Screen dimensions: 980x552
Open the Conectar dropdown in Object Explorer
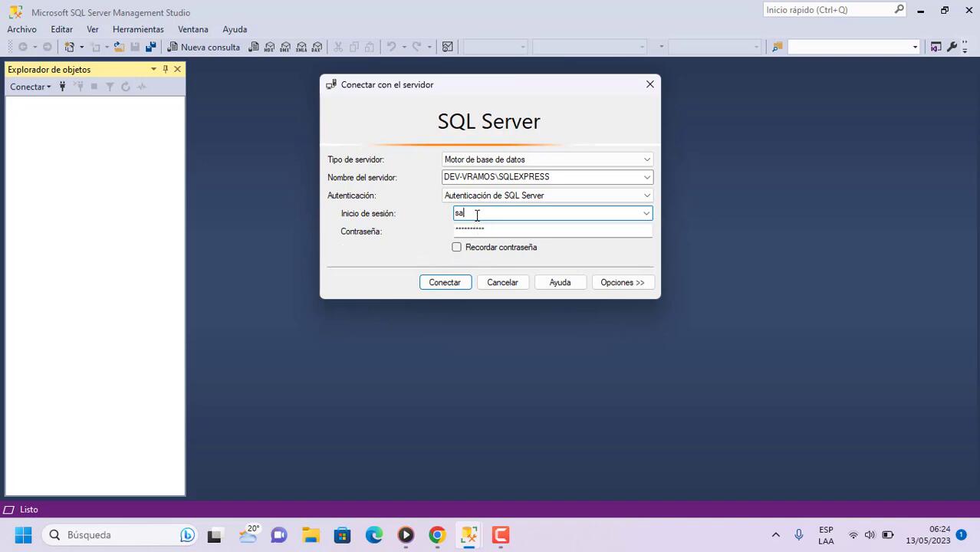(31, 87)
